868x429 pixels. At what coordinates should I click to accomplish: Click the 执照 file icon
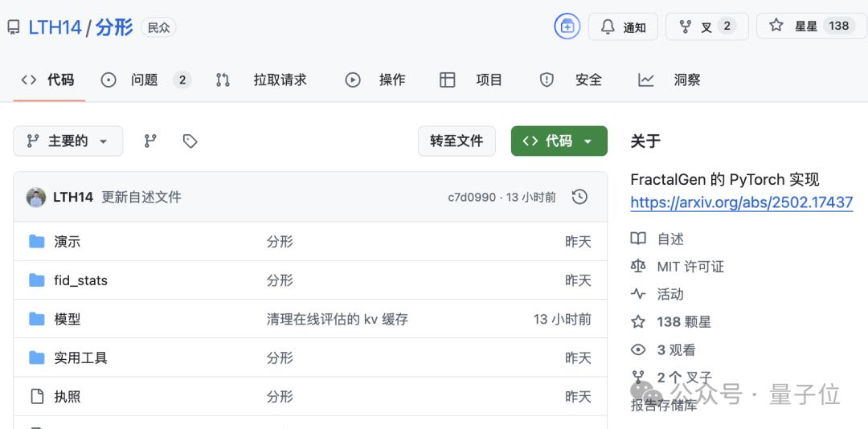coord(36,396)
